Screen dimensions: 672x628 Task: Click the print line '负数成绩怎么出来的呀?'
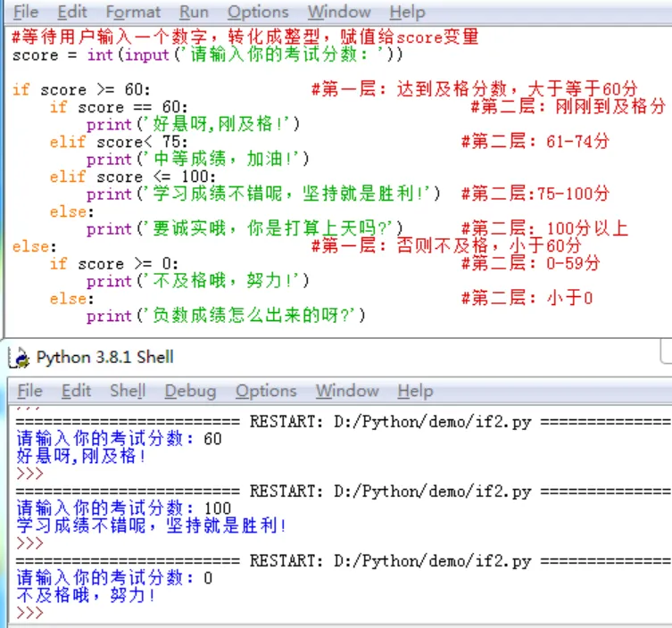coord(226,315)
